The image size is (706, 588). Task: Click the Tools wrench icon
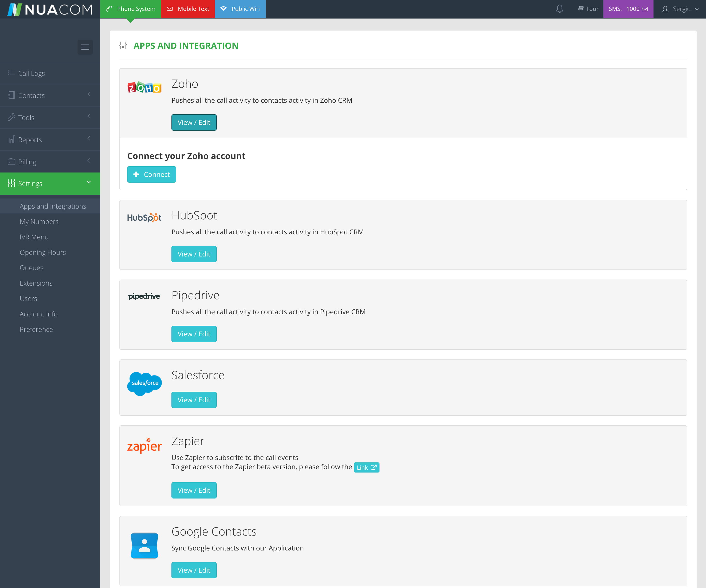click(11, 117)
